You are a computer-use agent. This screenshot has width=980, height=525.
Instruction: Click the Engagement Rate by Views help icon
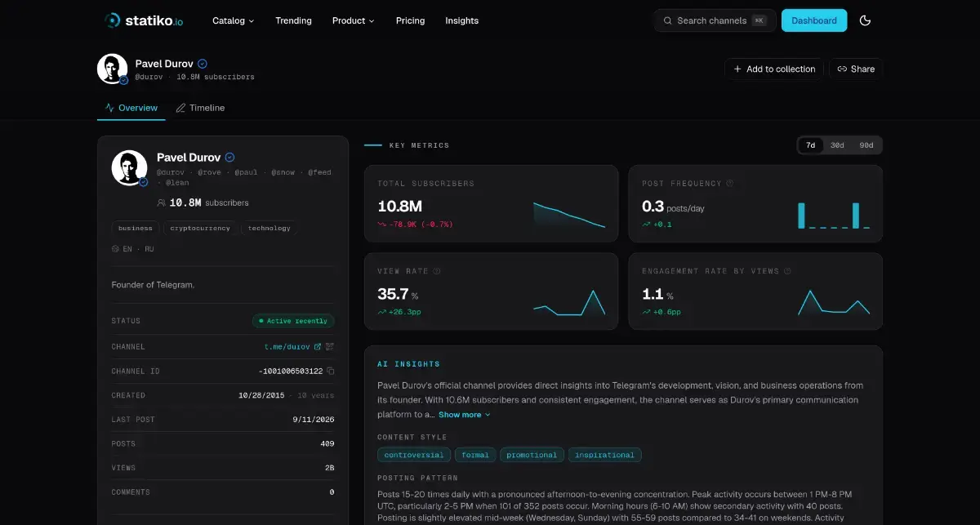[x=787, y=271]
